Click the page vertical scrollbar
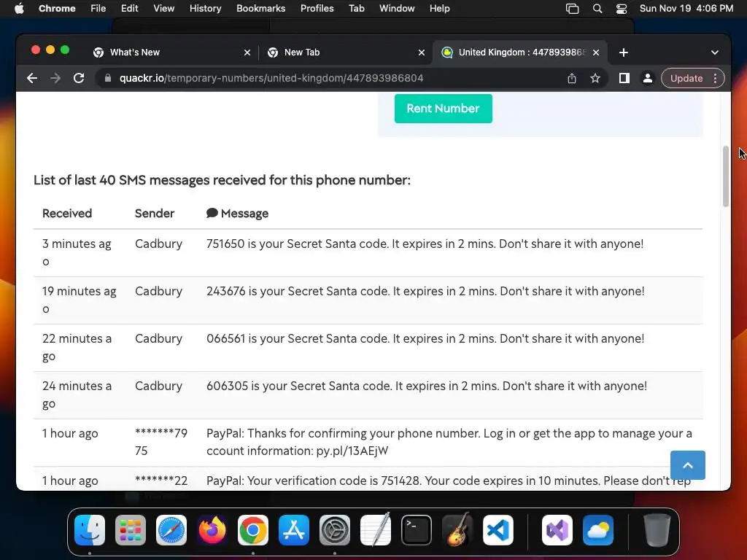This screenshot has height=560, width=747. coord(726,176)
